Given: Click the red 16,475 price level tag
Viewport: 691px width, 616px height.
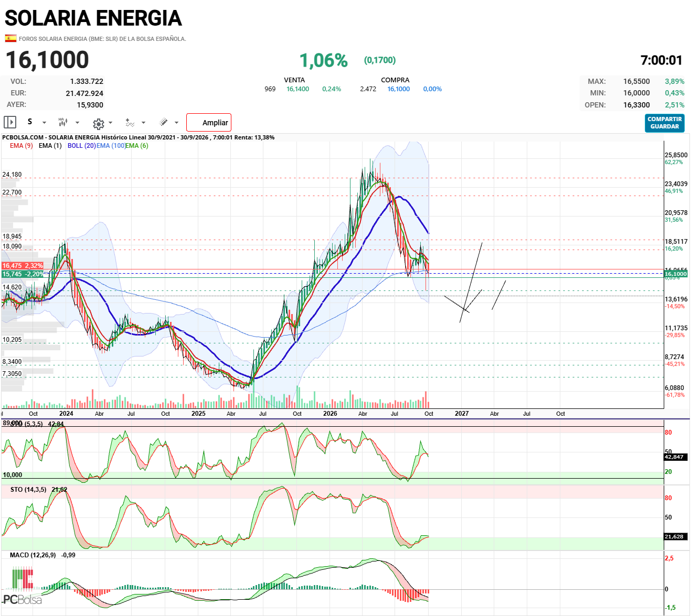Looking at the screenshot, I should [23, 266].
